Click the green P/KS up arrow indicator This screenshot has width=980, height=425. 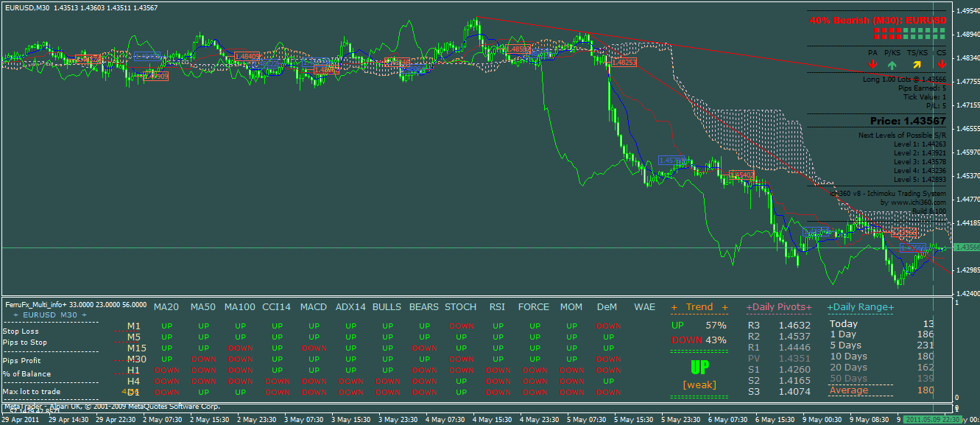point(892,65)
